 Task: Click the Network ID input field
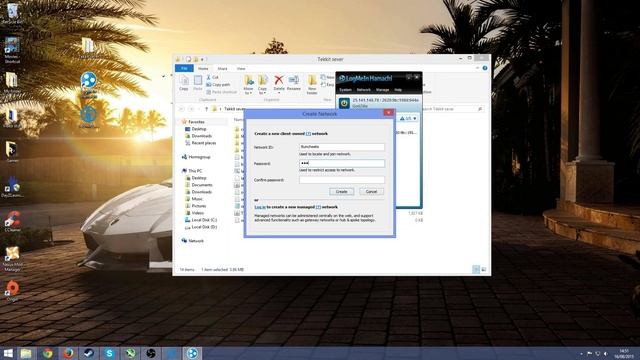342,147
